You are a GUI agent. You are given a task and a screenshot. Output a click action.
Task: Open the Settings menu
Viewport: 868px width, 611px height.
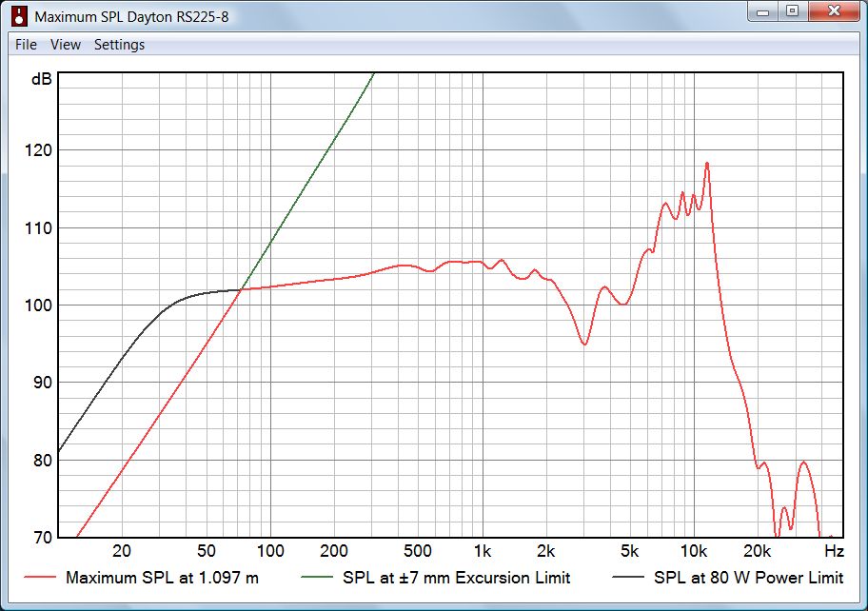coord(119,45)
